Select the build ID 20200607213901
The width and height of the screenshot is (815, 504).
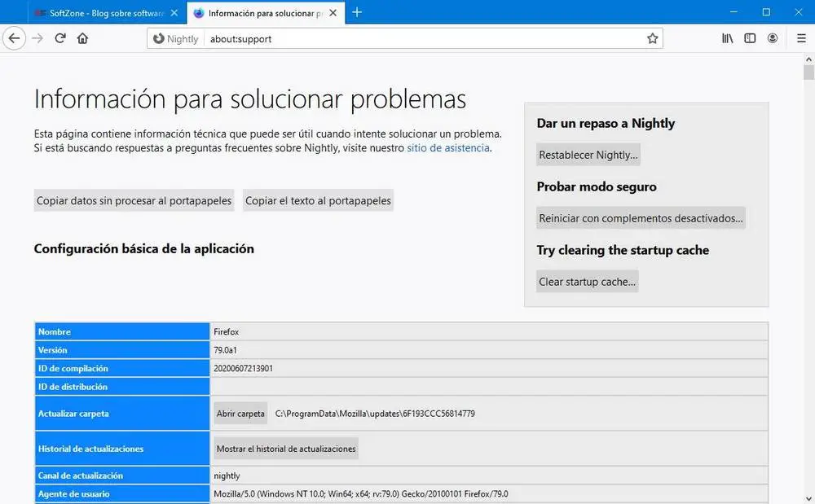point(243,369)
